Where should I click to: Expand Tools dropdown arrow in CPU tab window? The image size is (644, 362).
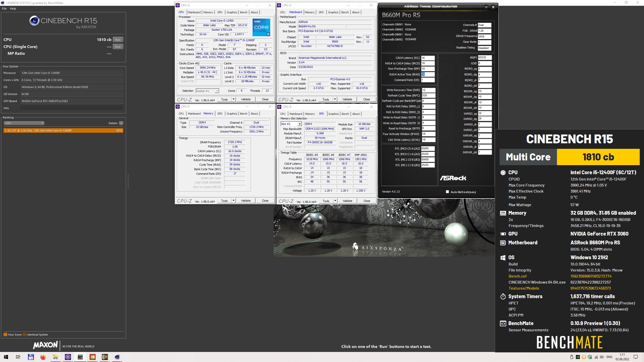(x=233, y=99)
